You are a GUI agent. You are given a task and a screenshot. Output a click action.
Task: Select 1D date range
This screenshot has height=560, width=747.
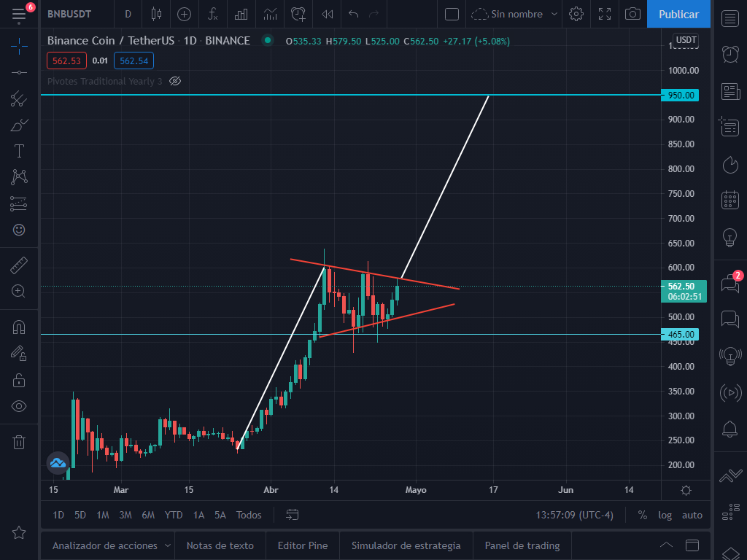58,515
